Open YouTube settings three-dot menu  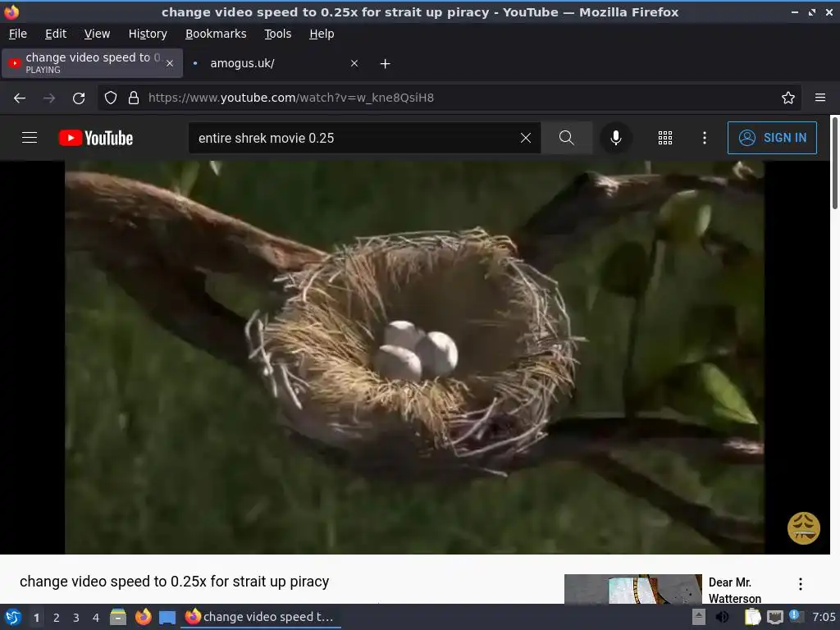(x=705, y=138)
